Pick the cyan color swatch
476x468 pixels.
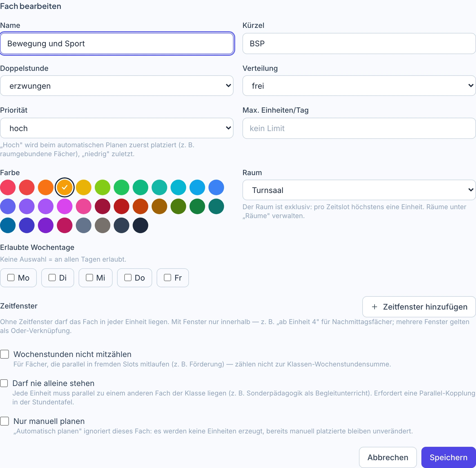pyautogui.click(x=178, y=187)
